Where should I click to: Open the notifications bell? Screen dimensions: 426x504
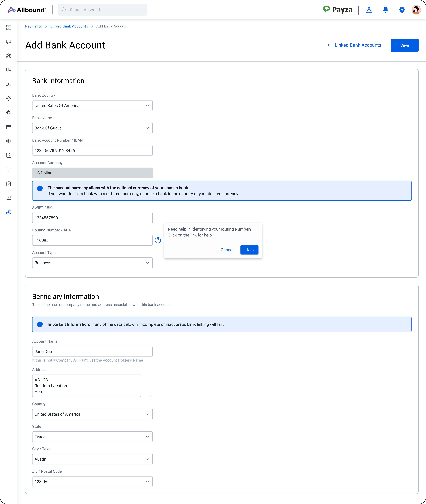(385, 10)
